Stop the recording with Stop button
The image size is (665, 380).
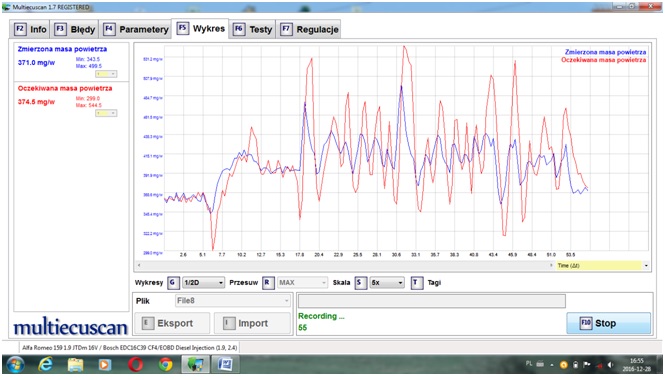[x=608, y=323]
